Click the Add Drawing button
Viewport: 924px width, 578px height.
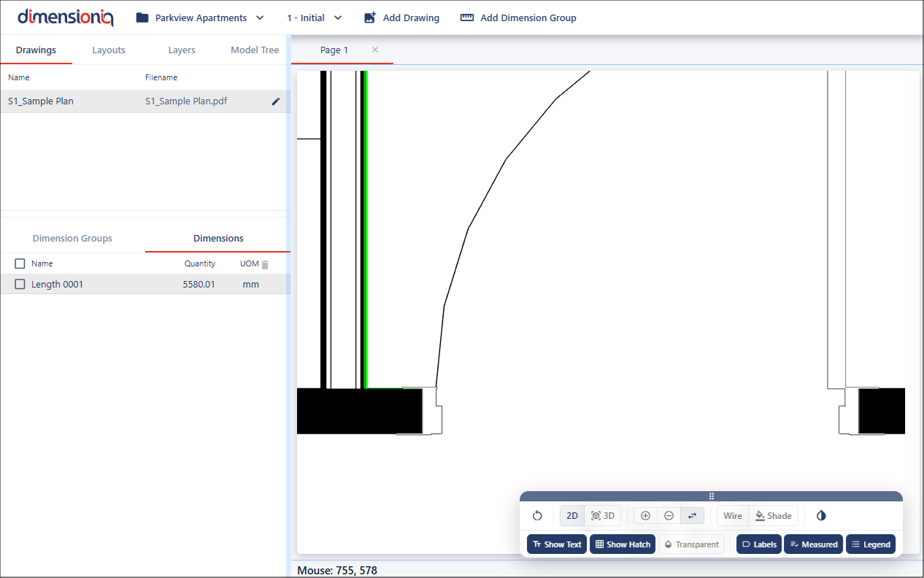[x=401, y=18]
